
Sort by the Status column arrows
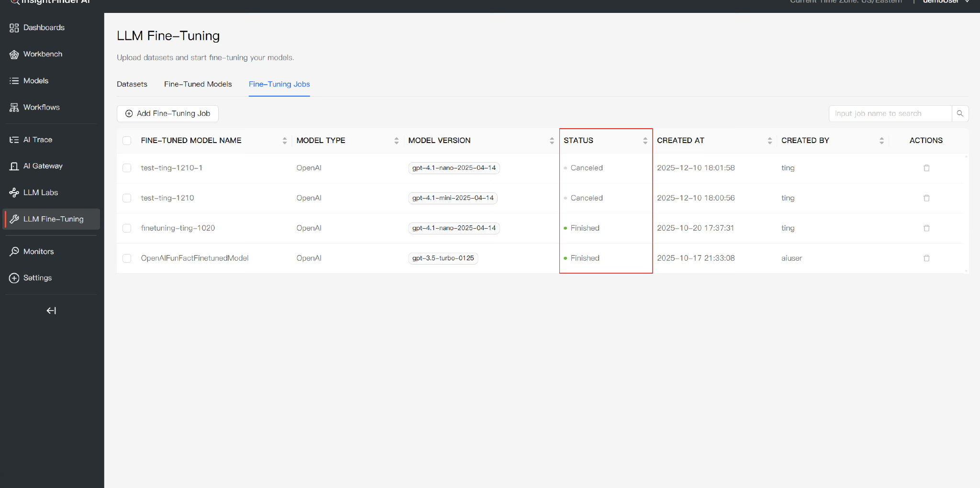point(645,141)
